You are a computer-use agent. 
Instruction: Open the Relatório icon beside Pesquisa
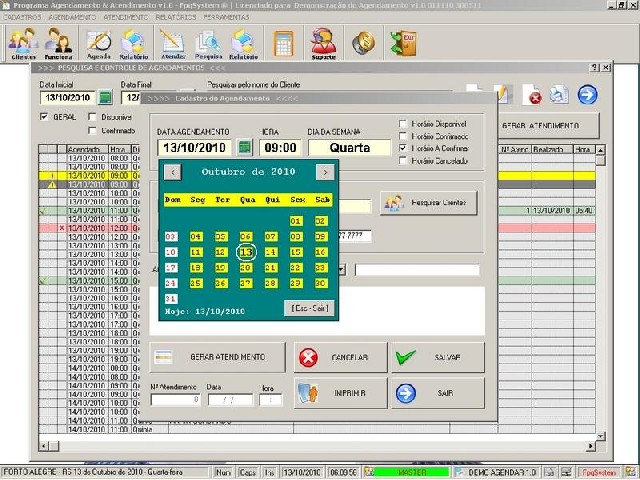[243, 44]
